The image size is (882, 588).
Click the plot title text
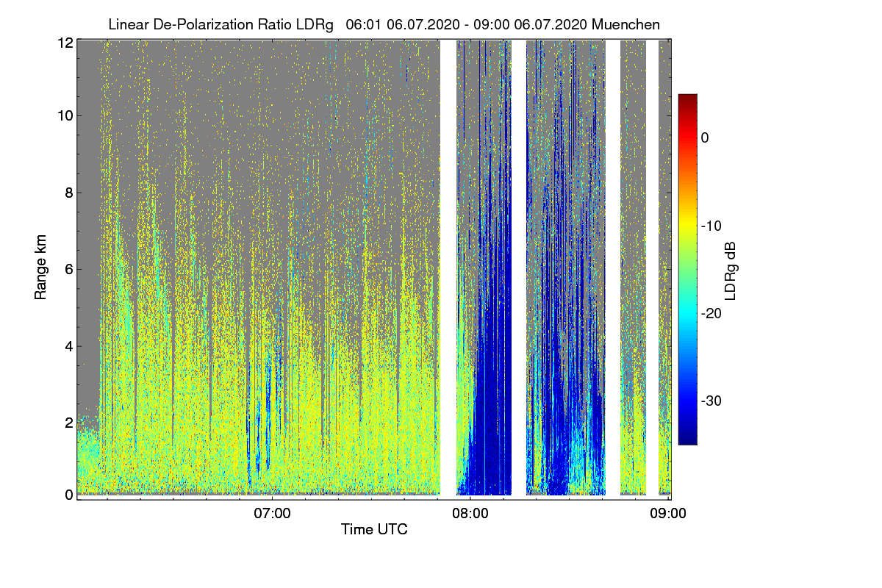tap(384, 24)
